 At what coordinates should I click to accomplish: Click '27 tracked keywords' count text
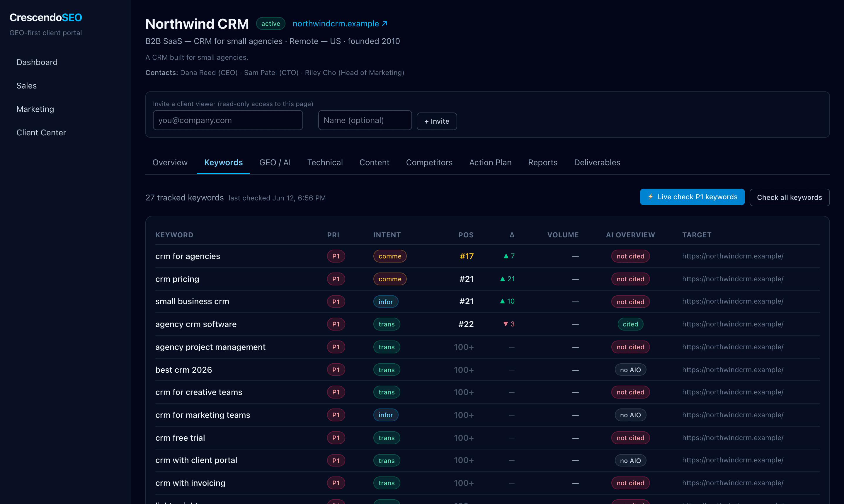click(x=184, y=198)
